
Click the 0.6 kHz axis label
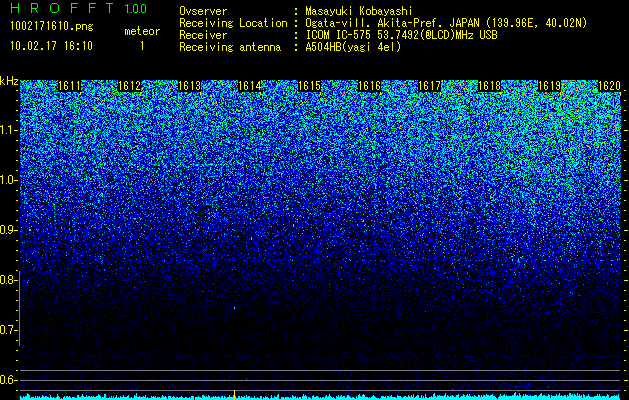[8, 380]
